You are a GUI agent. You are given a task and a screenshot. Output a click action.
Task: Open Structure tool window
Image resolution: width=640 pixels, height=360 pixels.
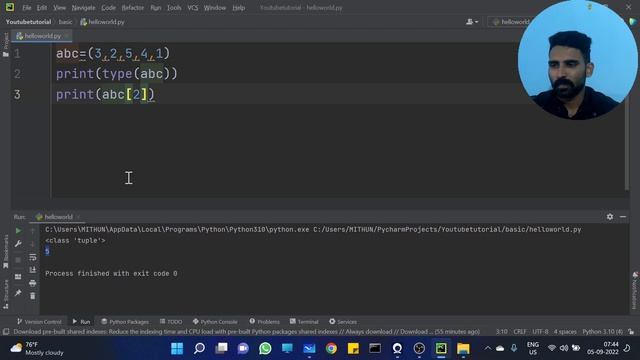pyautogui.click(x=5, y=293)
